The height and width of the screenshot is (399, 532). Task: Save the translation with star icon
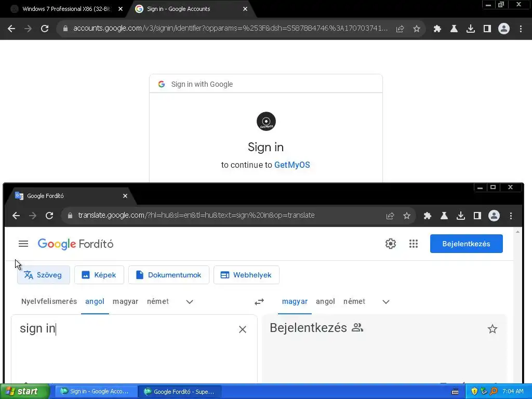[493, 329]
